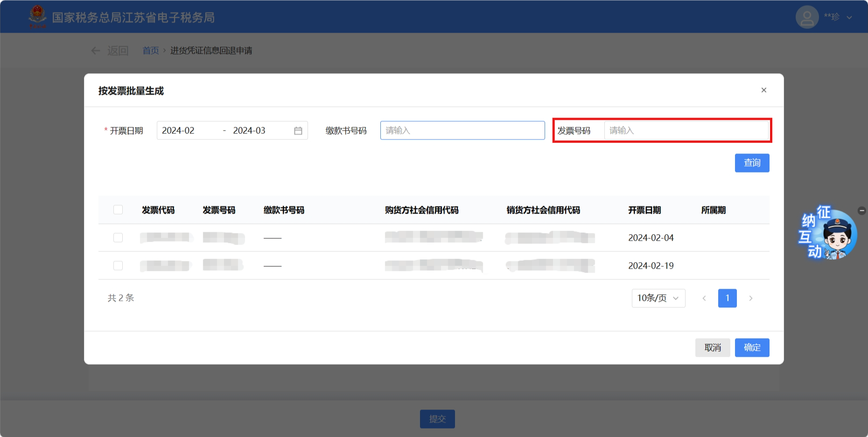
Task: Click the user avatar icon
Action: pyautogui.click(x=807, y=17)
